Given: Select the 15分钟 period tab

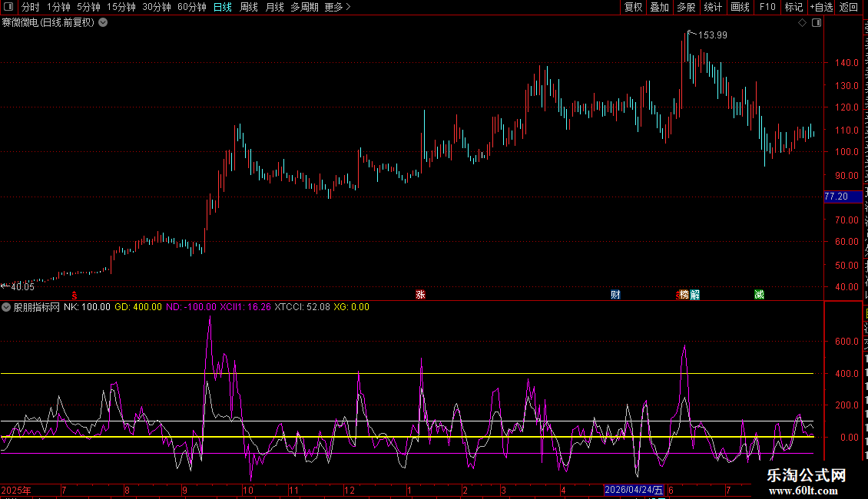Looking at the screenshot, I should [121, 7].
